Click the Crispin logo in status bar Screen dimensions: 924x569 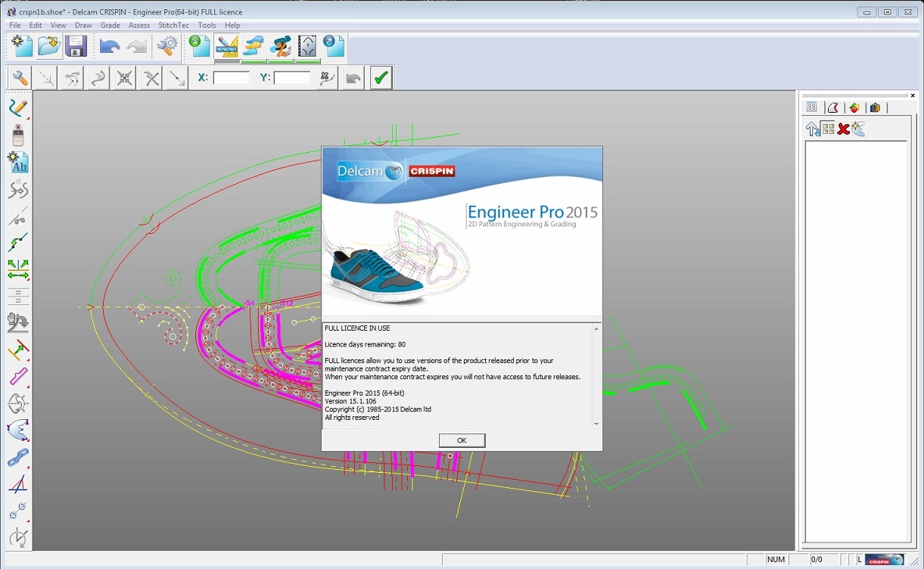pos(884,560)
